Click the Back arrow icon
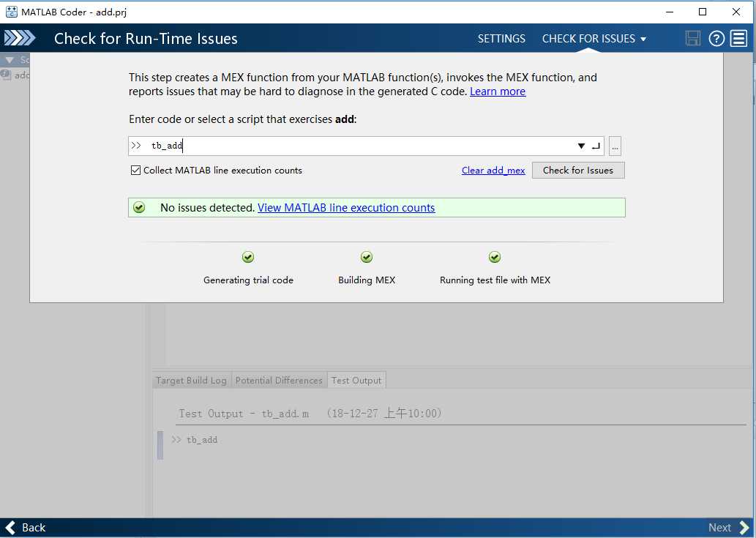The height and width of the screenshot is (538, 756). 10,528
